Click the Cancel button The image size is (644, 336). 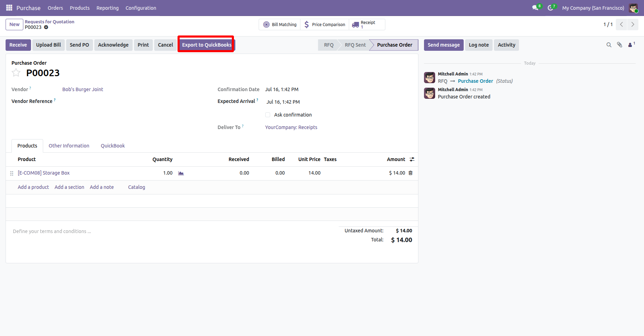click(165, 45)
